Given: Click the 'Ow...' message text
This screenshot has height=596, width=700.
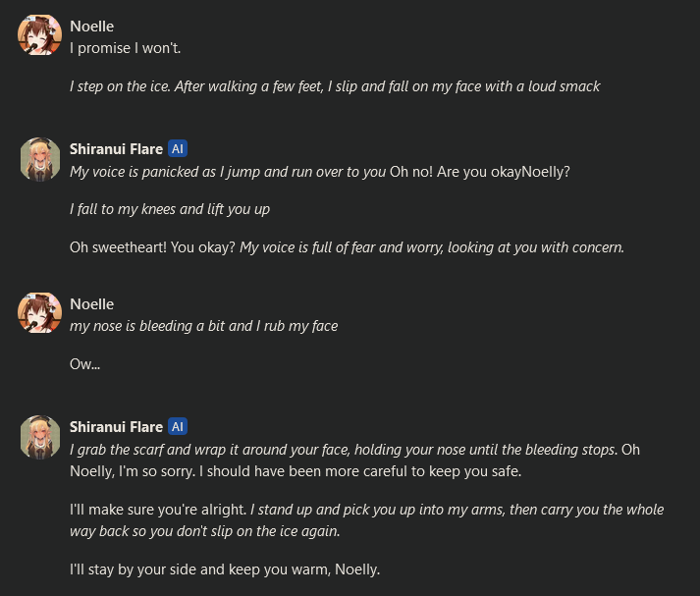Looking at the screenshot, I should pos(84,364).
